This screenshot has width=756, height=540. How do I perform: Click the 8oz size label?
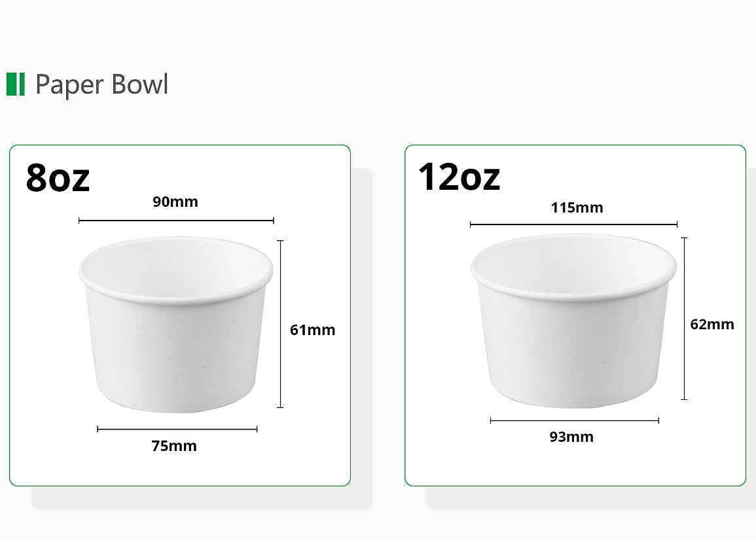(x=58, y=177)
